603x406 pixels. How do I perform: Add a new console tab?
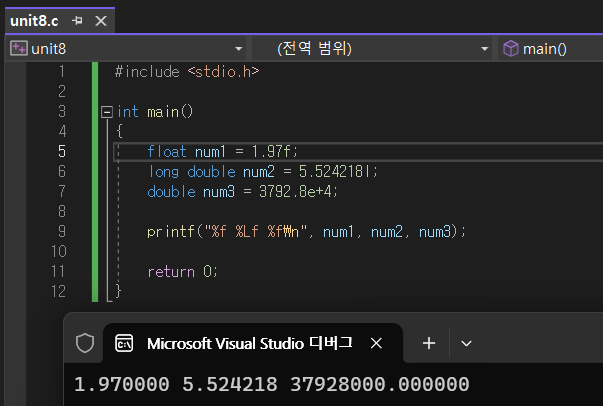(x=429, y=343)
